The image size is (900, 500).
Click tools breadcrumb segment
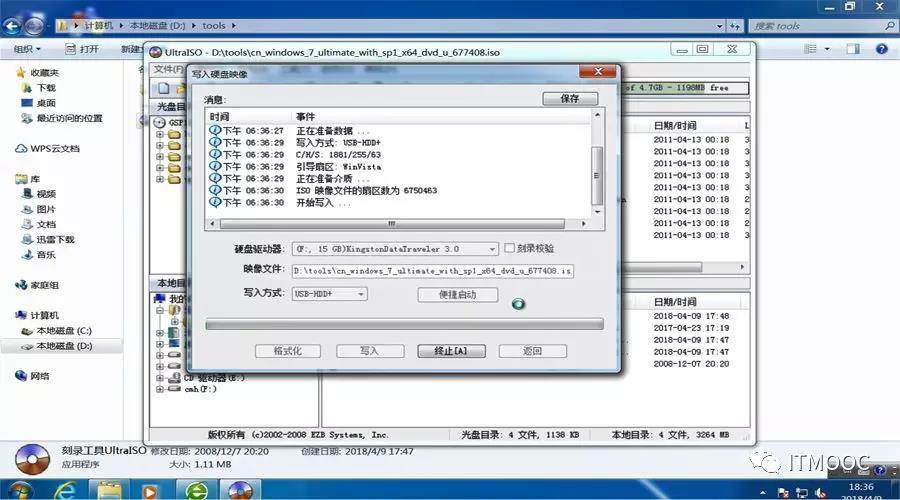pyautogui.click(x=214, y=26)
